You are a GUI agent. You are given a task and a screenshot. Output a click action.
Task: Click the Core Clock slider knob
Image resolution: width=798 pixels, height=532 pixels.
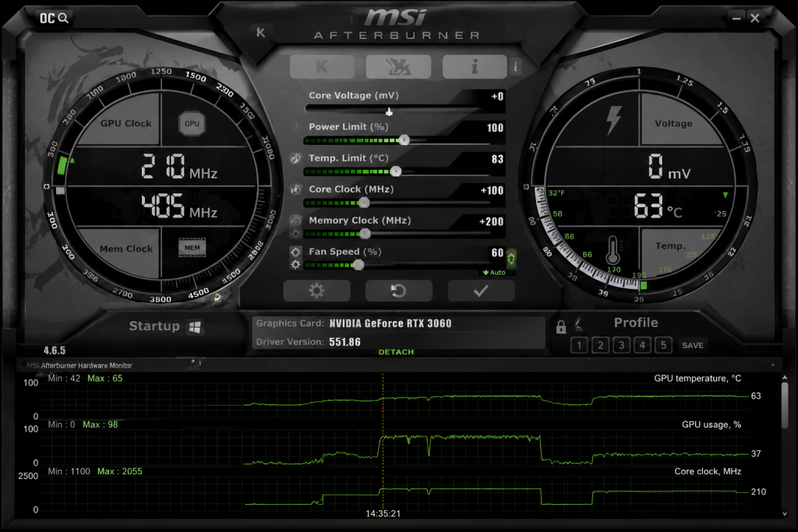pos(363,203)
